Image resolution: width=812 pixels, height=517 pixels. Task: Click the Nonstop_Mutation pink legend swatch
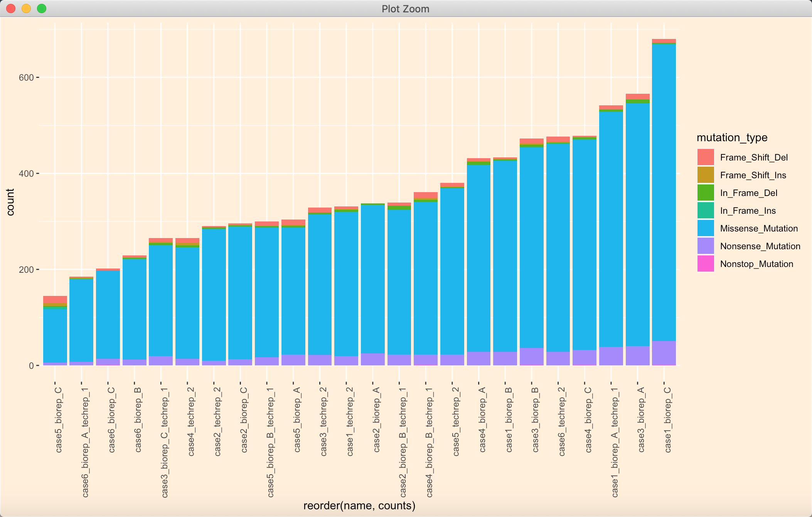pos(706,264)
